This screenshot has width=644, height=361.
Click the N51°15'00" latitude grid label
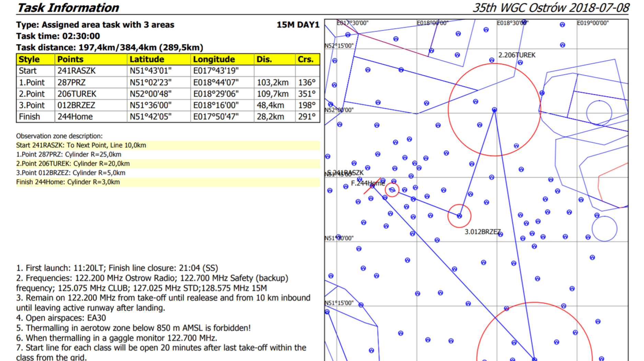[x=339, y=303]
